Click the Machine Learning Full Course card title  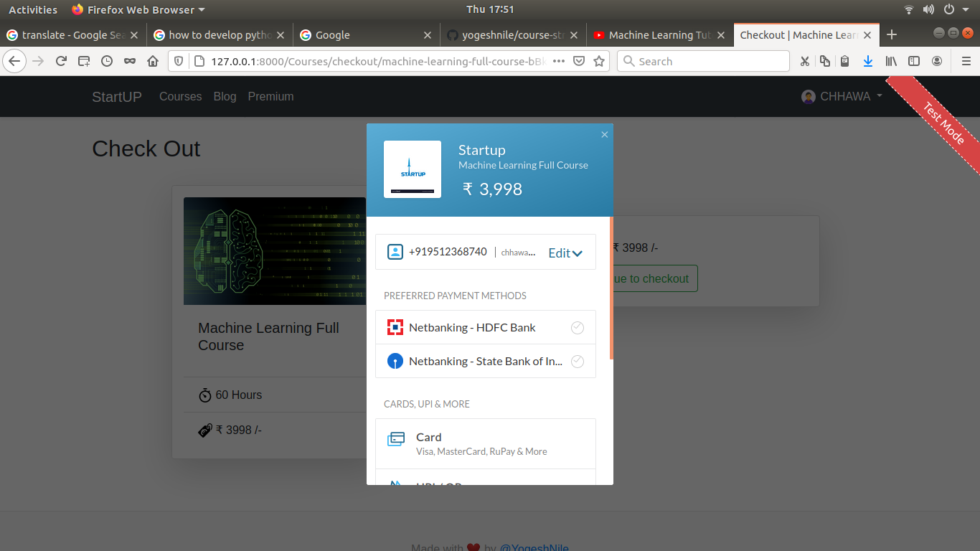click(268, 336)
